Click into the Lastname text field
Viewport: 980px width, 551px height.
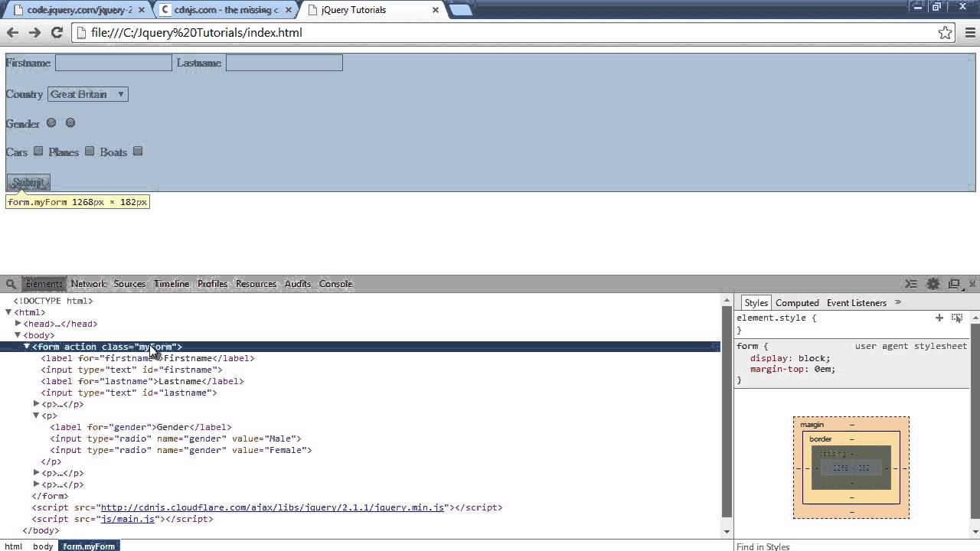pos(284,63)
